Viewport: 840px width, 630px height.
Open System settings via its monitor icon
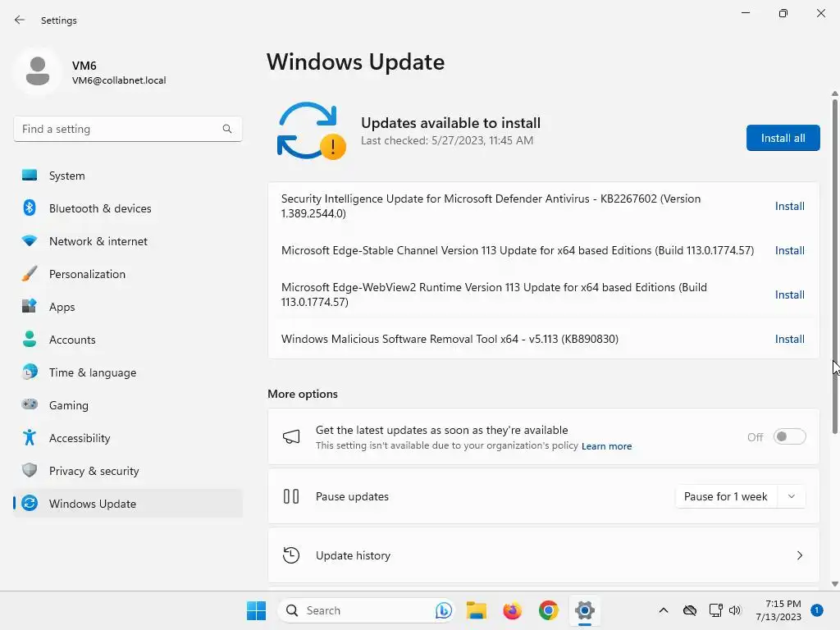pos(30,176)
